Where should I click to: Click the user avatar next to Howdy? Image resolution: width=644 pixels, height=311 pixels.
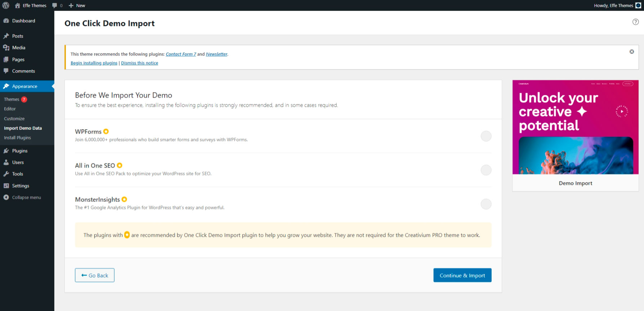(638, 5)
